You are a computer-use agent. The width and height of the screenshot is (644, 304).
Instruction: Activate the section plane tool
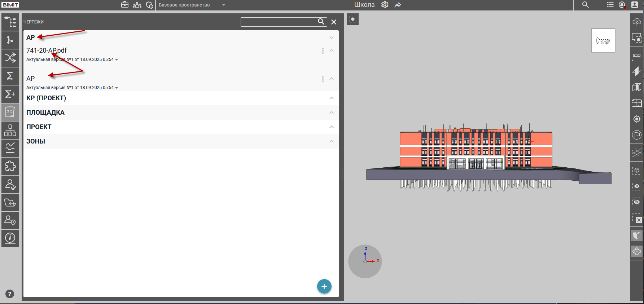tap(637, 71)
